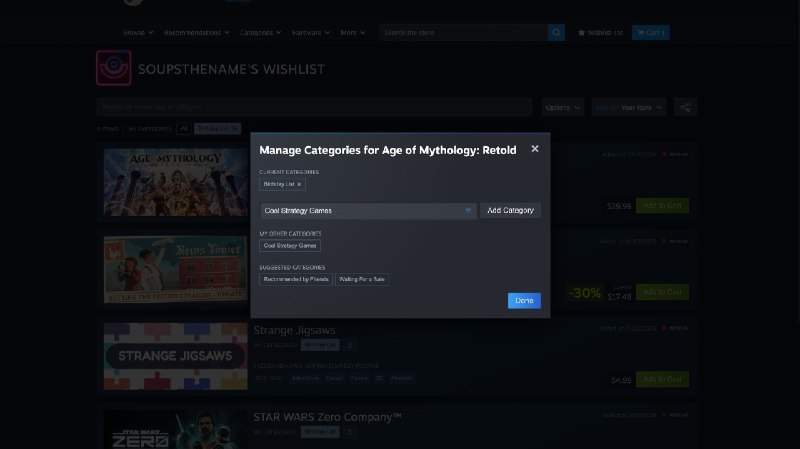This screenshot has height=449, width=800.
Task: Click the share wishlist icon
Action: pos(685,107)
